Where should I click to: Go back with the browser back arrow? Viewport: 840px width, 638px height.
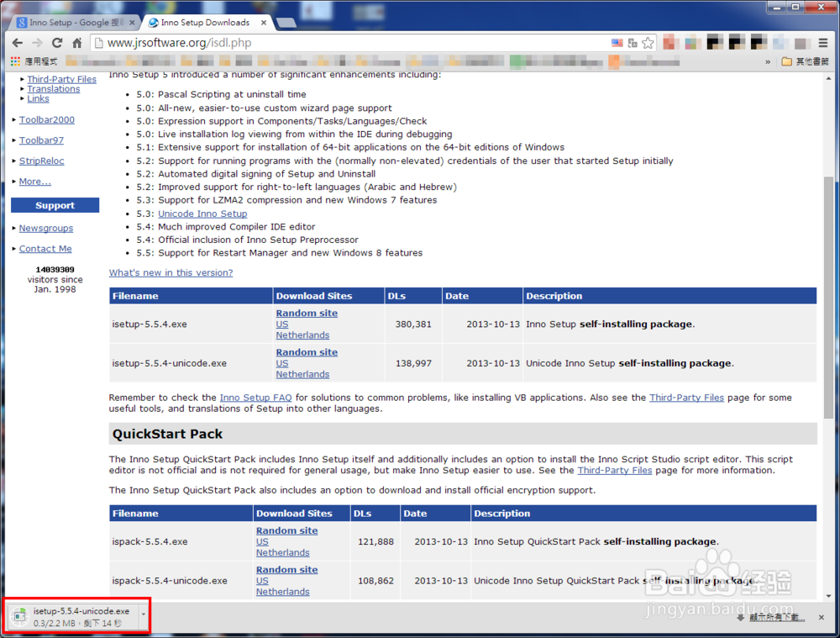click(x=17, y=43)
